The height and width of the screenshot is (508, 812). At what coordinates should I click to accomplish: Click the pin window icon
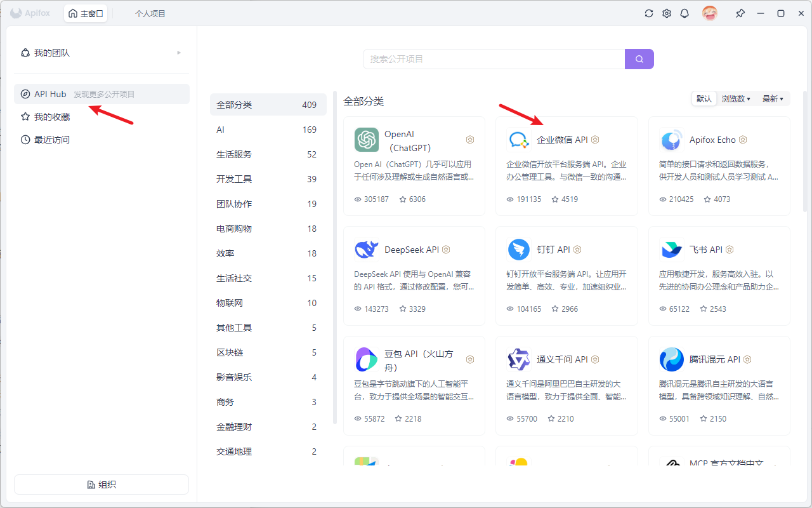740,13
